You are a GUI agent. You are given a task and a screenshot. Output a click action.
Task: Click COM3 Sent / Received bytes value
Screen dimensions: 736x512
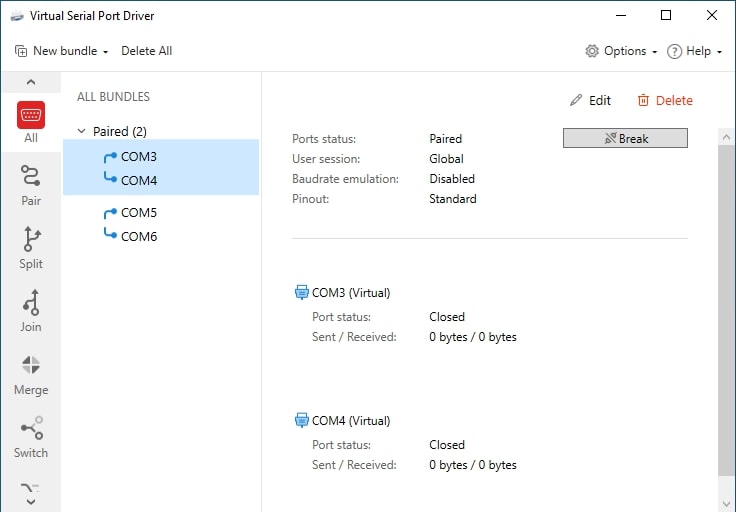tap(473, 337)
